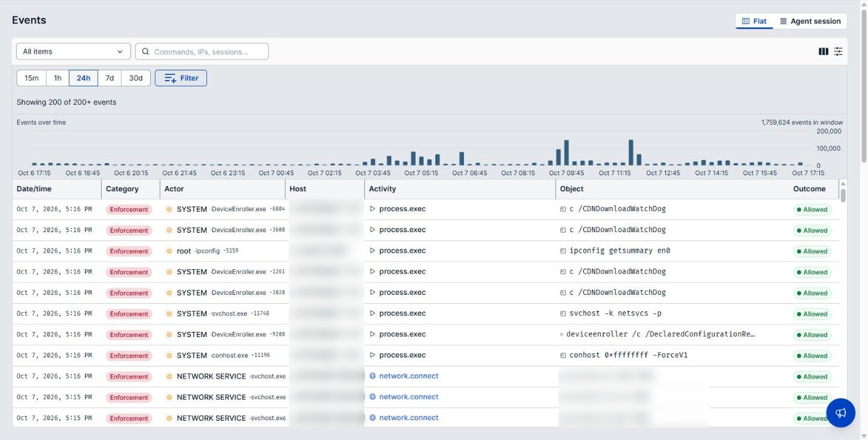The image size is (868, 440).
Task: Click SYSTEM svchost.exe 11748 actor cell
Action: [222, 314]
